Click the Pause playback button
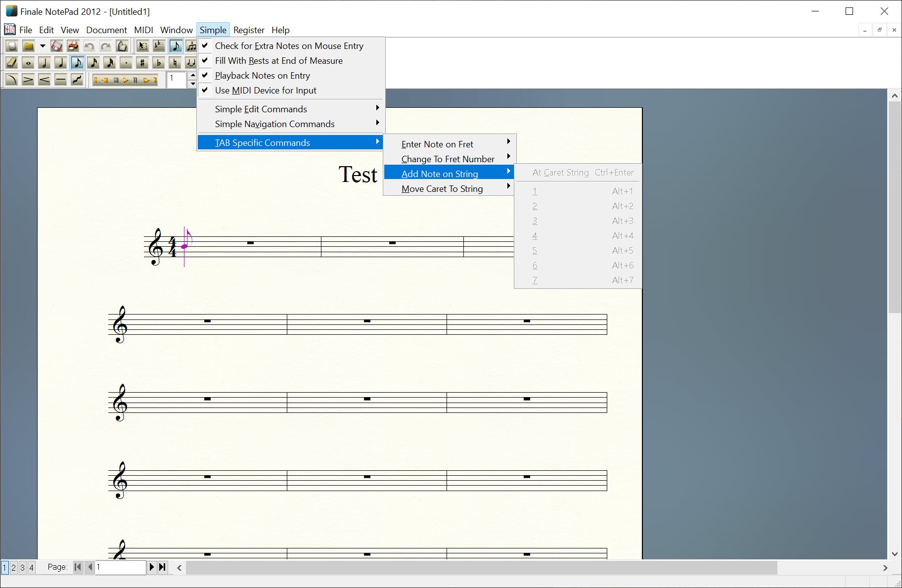This screenshot has height=588, width=902. pyautogui.click(x=135, y=80)
